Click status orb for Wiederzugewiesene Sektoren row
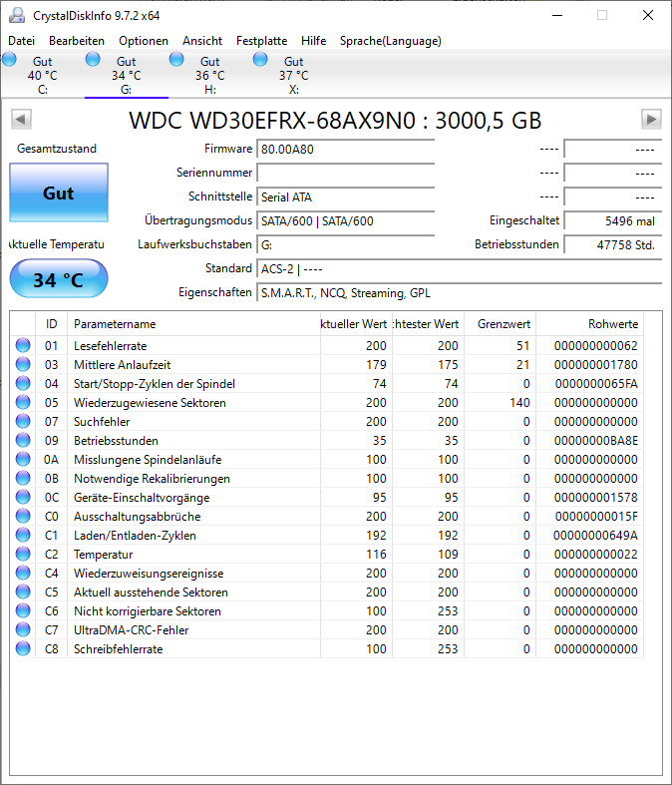Viewport: 672px width, 785px height. tap(23, 403)
